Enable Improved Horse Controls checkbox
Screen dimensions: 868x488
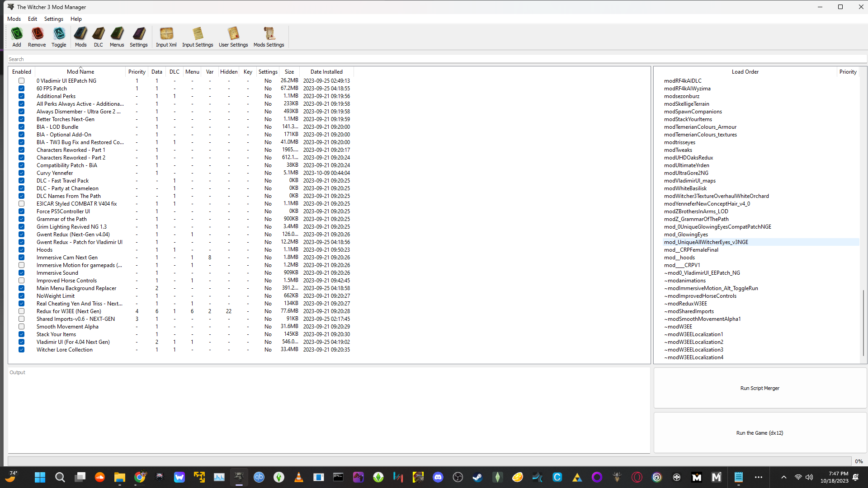(x=21, y=281)
